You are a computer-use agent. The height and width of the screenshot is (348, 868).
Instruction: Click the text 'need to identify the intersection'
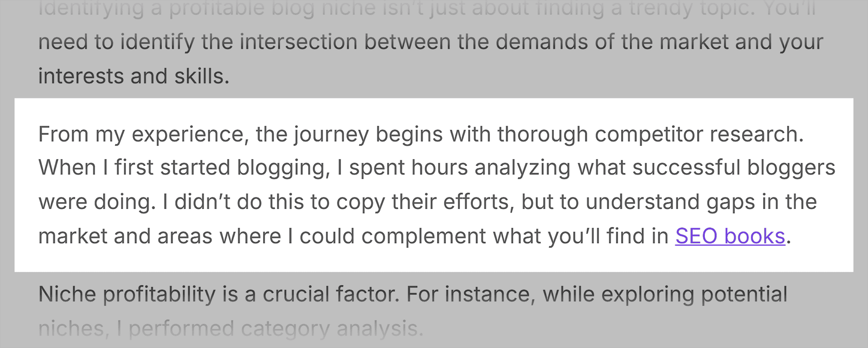(x=198, y=42)
